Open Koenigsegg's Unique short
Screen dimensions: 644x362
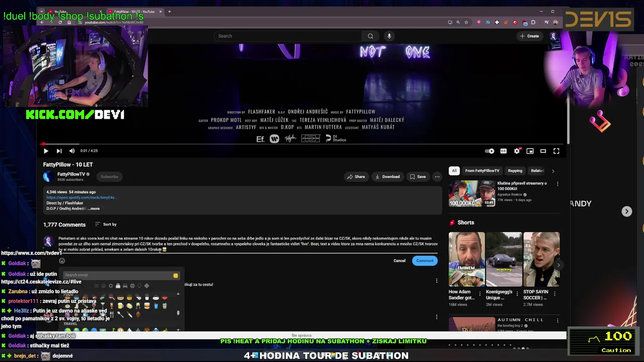[504, 259]
